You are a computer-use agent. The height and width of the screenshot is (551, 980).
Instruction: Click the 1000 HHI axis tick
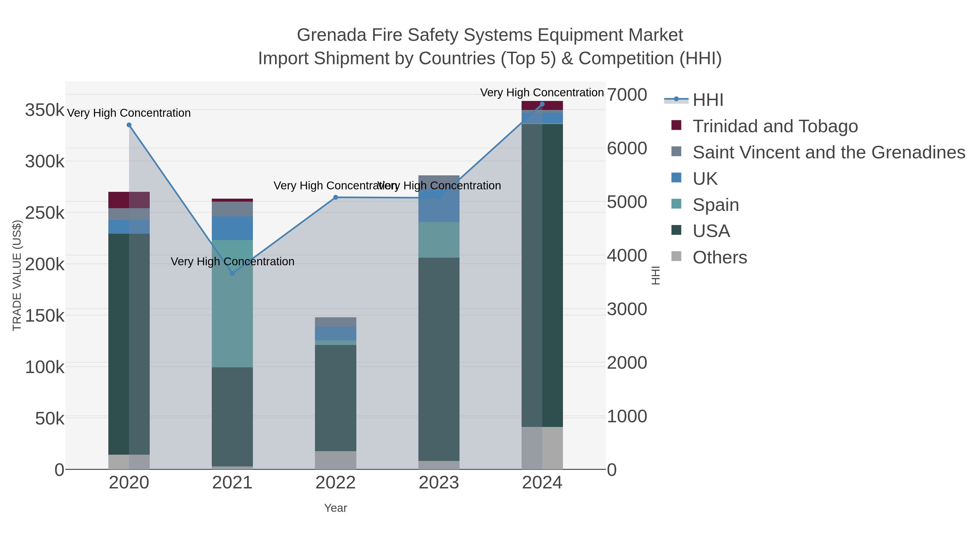point(627,416)
